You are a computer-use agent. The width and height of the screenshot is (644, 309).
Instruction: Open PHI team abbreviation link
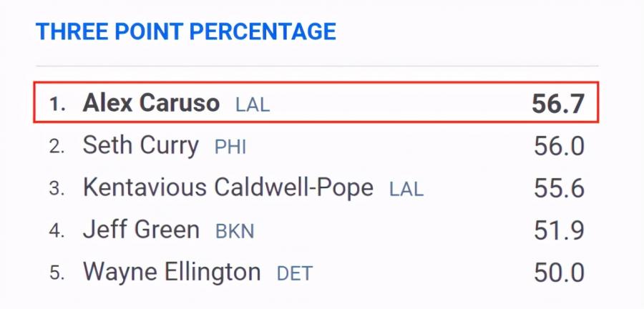pos(230,147)
